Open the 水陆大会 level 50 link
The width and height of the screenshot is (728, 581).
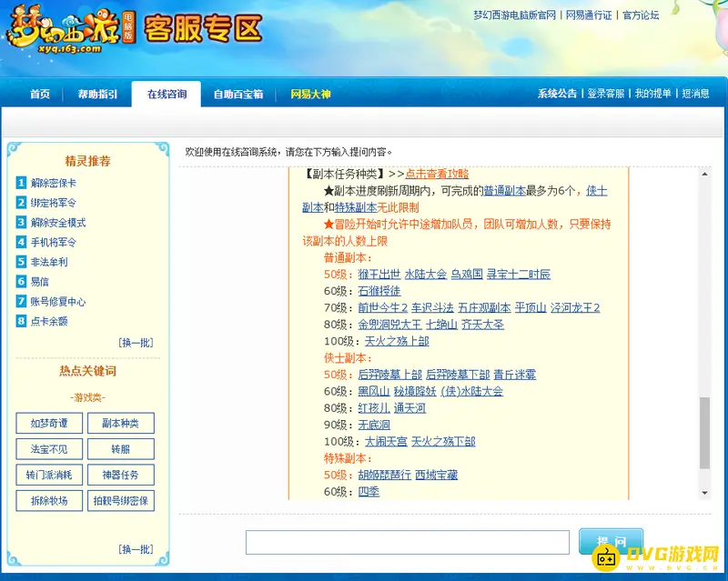click(426, 275)
